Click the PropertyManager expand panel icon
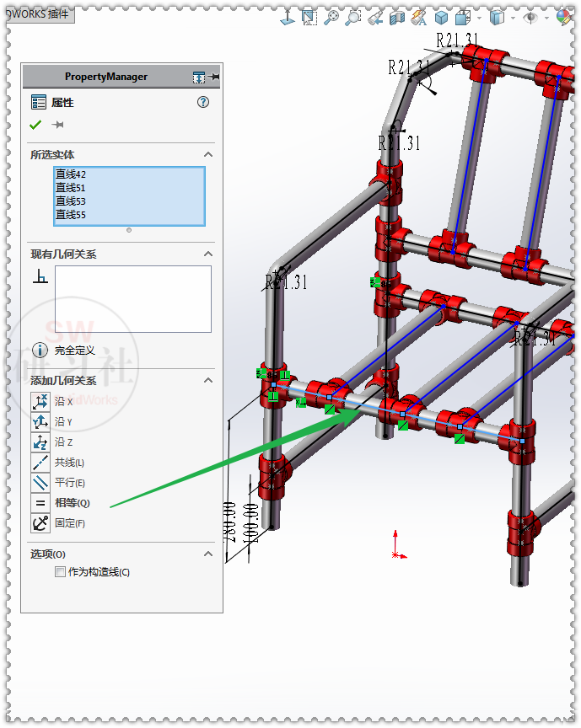Image resolution: width=581 pixels, height=728 pixels. (199, 77)
